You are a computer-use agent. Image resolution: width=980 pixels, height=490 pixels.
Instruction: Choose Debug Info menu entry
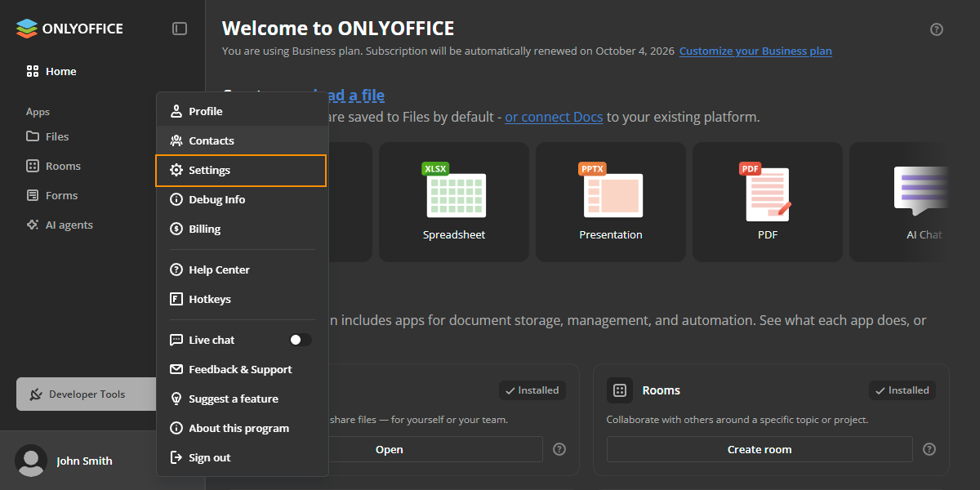coord(243,199)
